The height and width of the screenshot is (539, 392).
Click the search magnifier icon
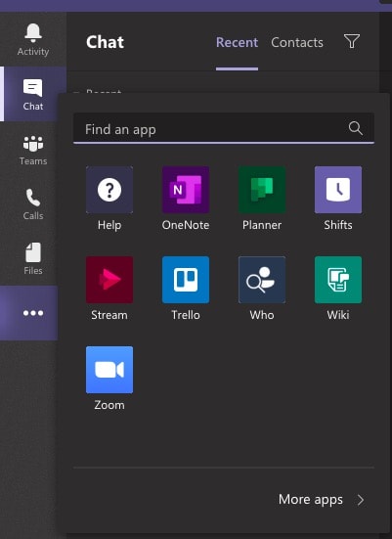(355, 128)
